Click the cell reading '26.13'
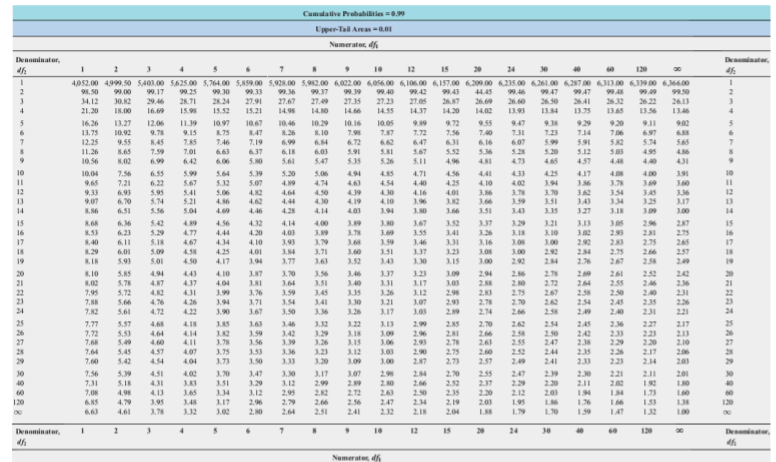The image size is (776, 462). click(x=681, y=101)
